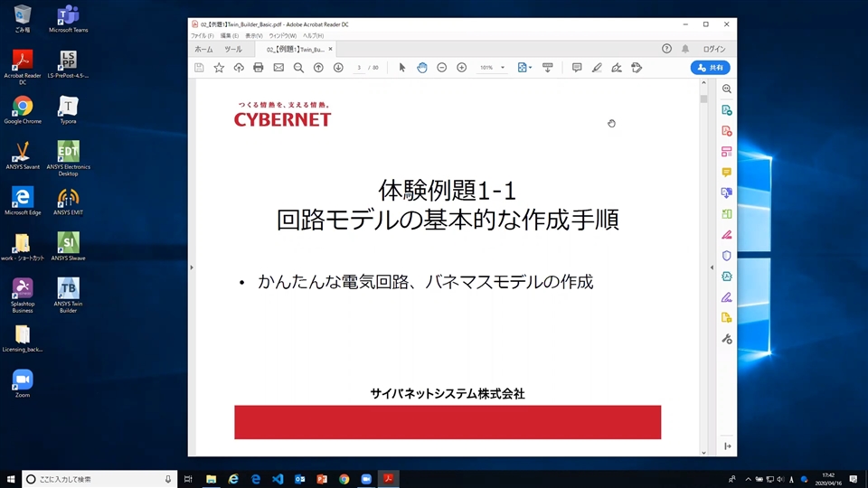Click the page number input field
The height and width of the screenshot is (488, 868).
click(x=359, y=68)
